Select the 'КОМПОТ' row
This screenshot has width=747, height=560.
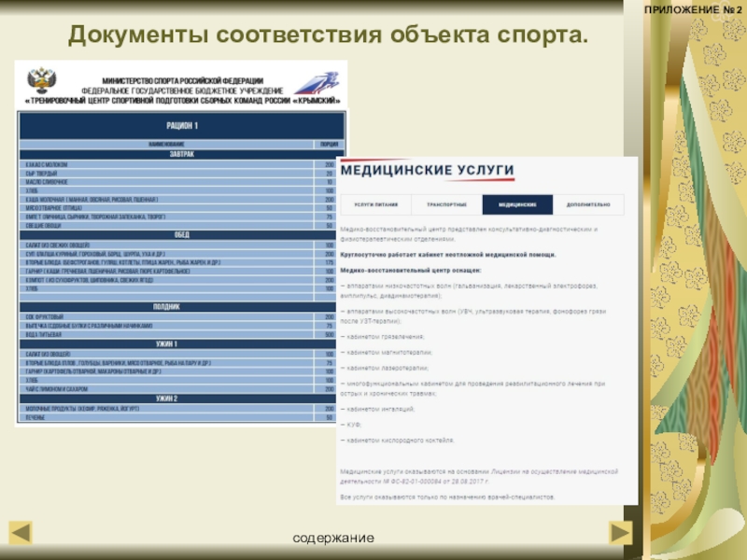point(178,280)
